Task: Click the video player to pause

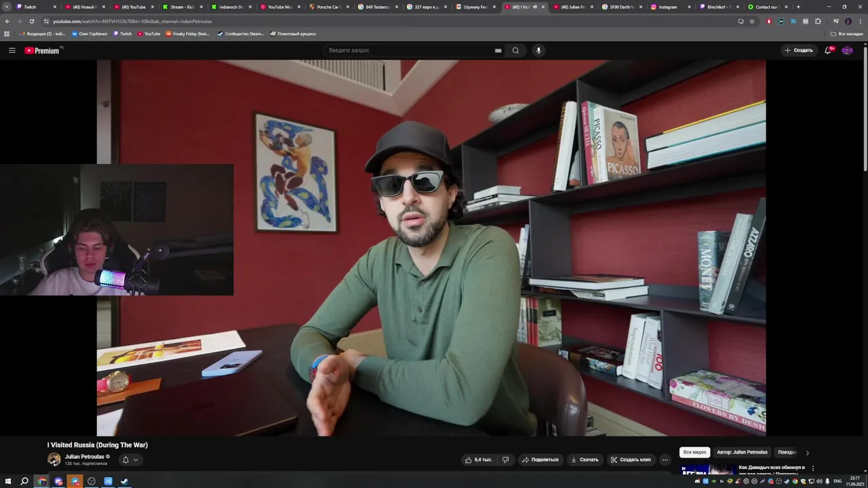Action: pos(431,247)
